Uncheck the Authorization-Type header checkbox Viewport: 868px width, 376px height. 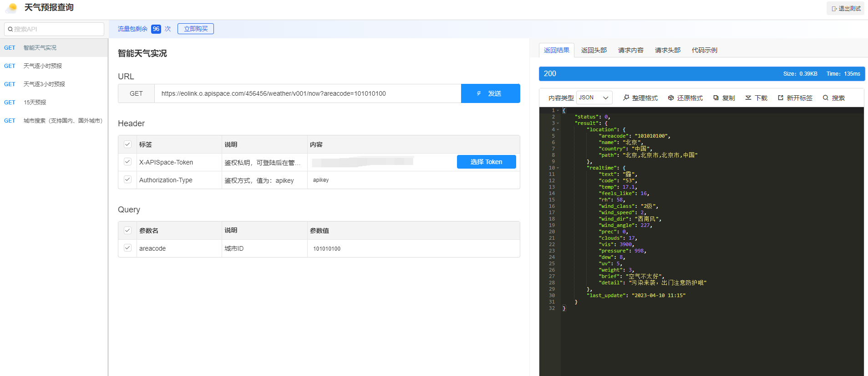click(127, 179)
